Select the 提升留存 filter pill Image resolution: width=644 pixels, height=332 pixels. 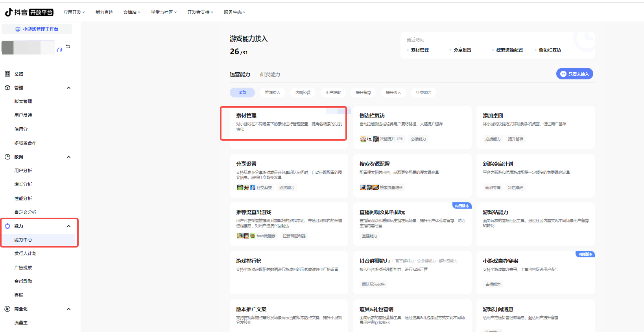pos(363,93)
